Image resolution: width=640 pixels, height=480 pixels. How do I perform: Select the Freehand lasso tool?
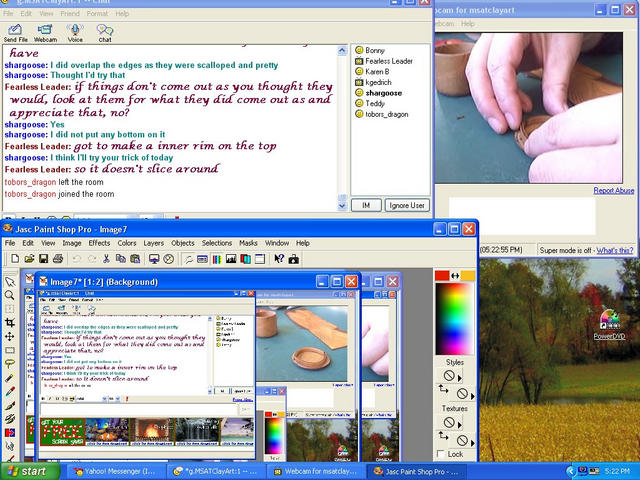pos(10,364)
